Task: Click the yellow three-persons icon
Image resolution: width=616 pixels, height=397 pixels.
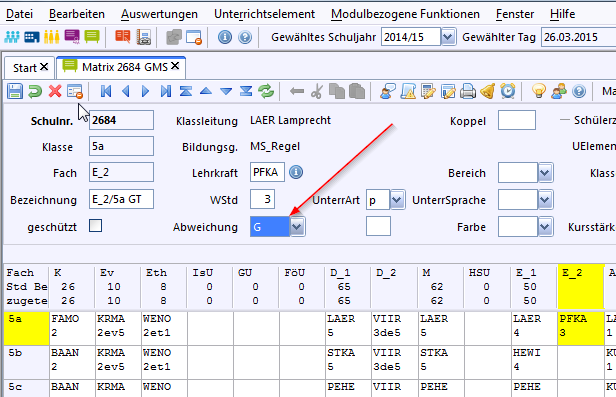Action: click(51, 37)
